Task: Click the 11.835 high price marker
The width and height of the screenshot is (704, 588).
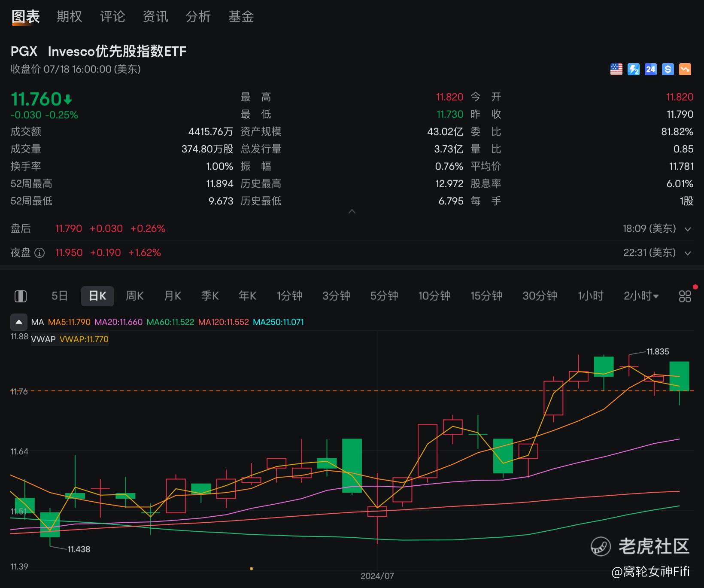Action: 658,352
